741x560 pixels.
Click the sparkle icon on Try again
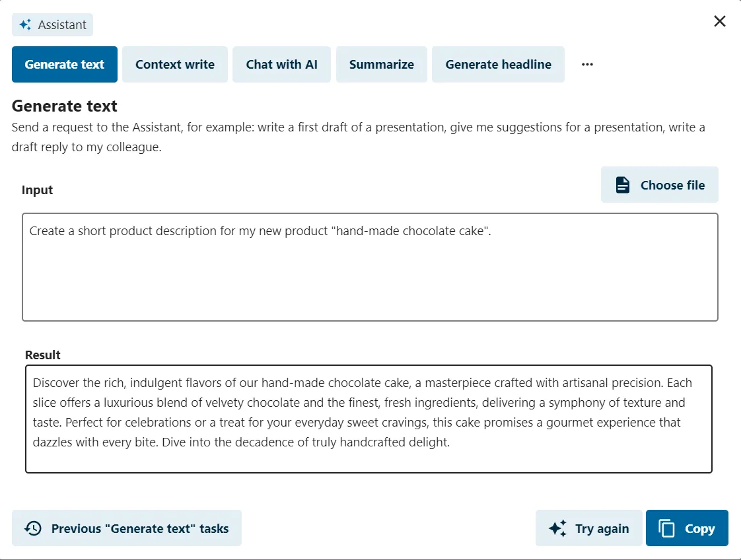[x=557, y=528]
